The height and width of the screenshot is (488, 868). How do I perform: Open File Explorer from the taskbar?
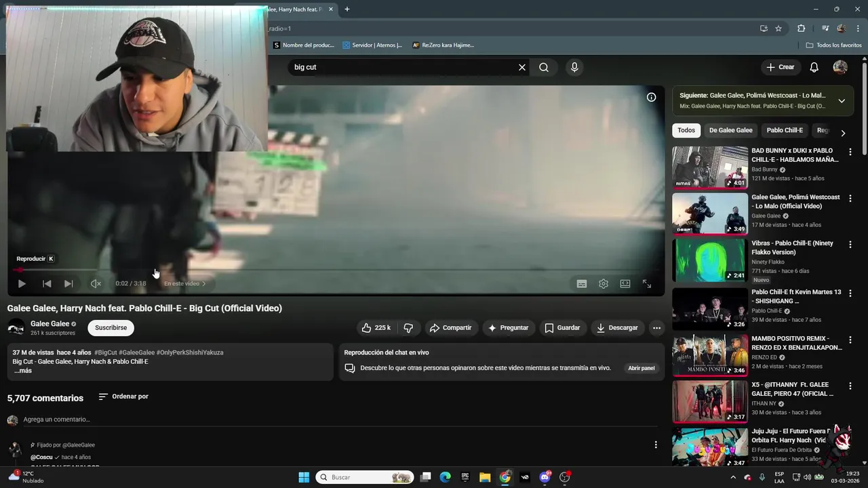pyautogui.click(x=485, y=477)
